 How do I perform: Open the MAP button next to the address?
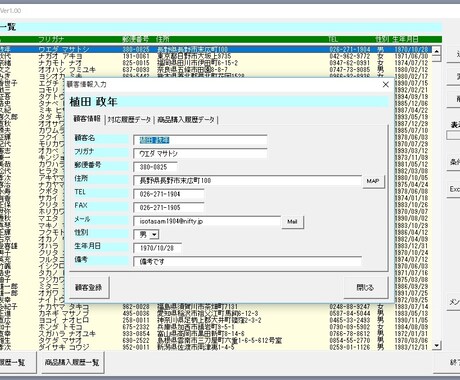(373, 181)
